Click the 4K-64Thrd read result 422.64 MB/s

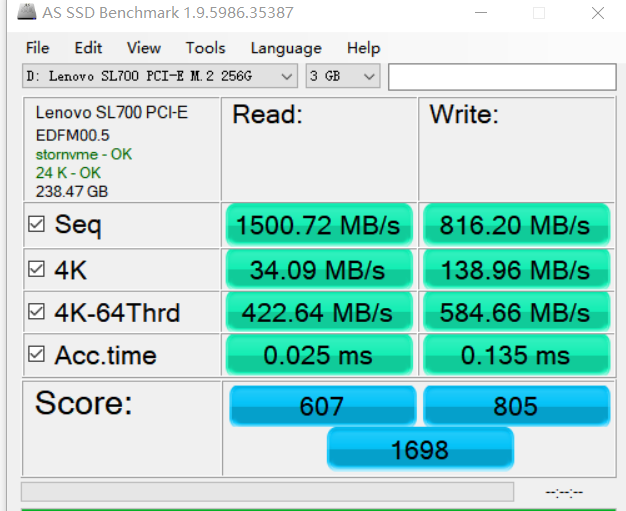tap(319, 312)
